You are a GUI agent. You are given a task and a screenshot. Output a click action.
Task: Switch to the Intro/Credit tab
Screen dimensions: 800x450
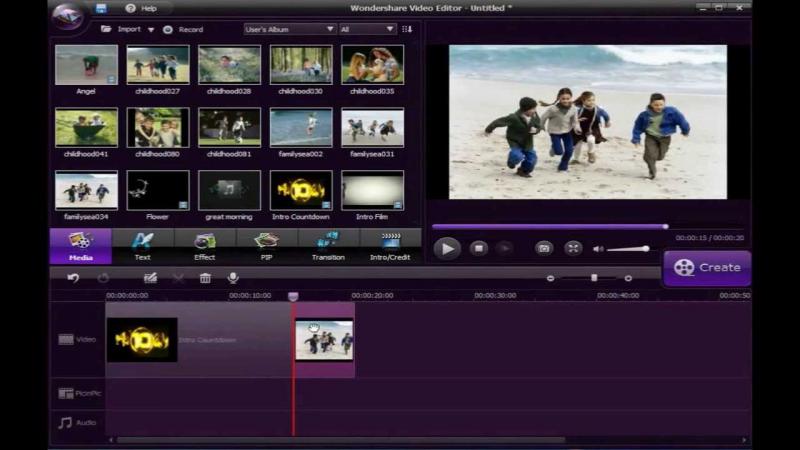(x=390, y=246)
